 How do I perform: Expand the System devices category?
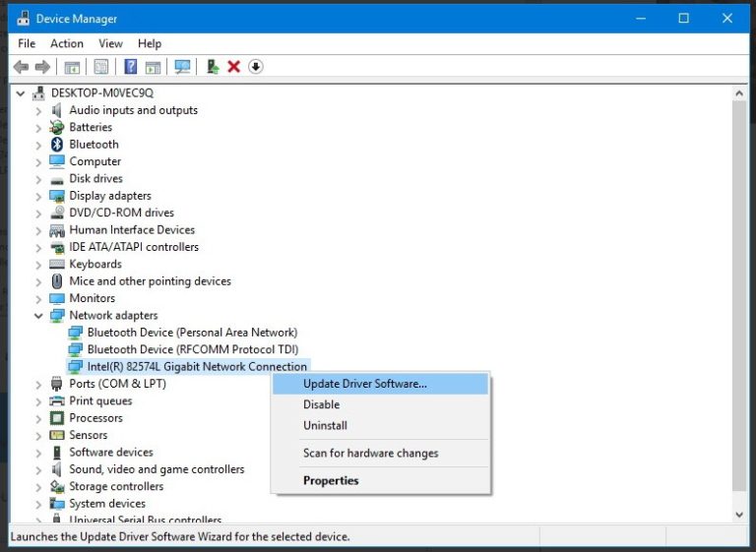(38, 504)
